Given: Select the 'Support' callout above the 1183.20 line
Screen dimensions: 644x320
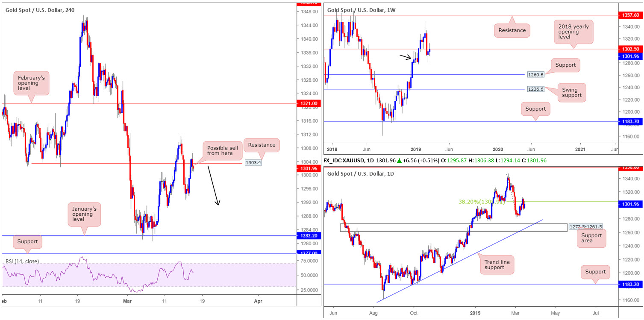Looking at the screenshot, I should pos(595,272).
